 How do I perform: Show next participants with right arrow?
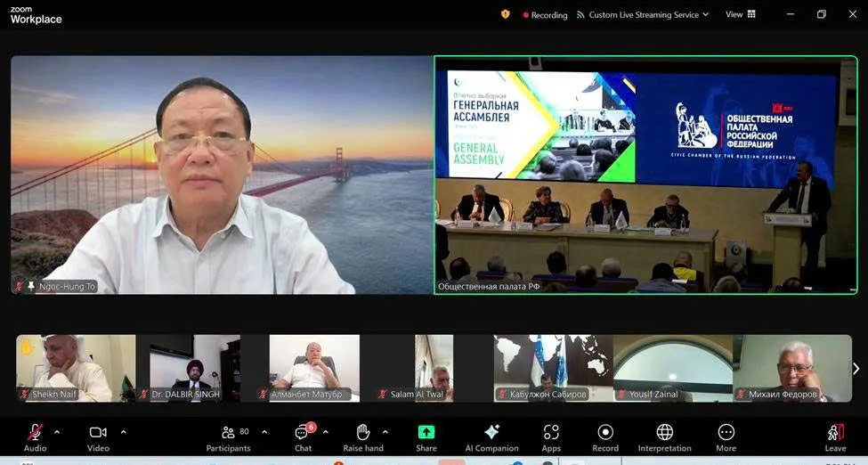coord(856,368)
